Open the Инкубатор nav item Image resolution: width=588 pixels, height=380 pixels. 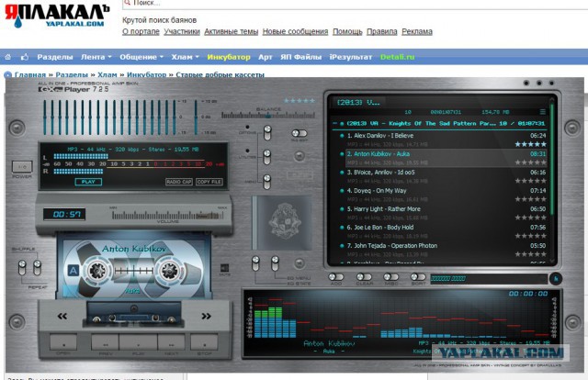point(229,57)
